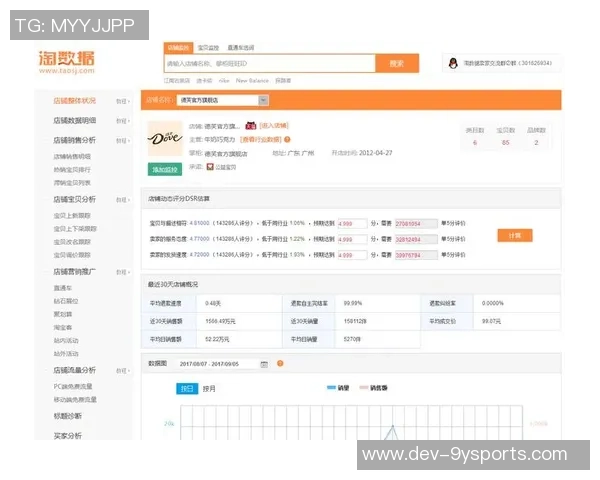Screen dimensions: 600x480
Task: Click the orange 搜索 button
Action: coord(397,63)
